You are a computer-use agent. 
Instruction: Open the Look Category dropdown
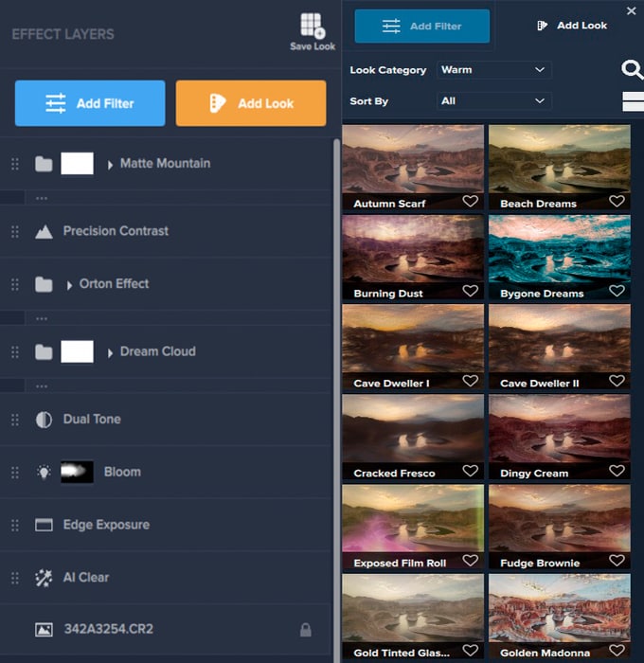tap(493, 70)
